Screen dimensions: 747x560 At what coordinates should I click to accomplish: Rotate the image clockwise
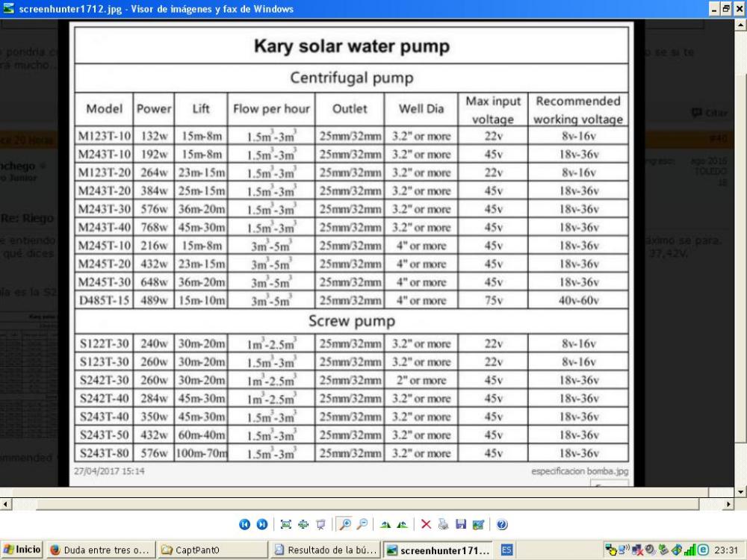[385, 524]
